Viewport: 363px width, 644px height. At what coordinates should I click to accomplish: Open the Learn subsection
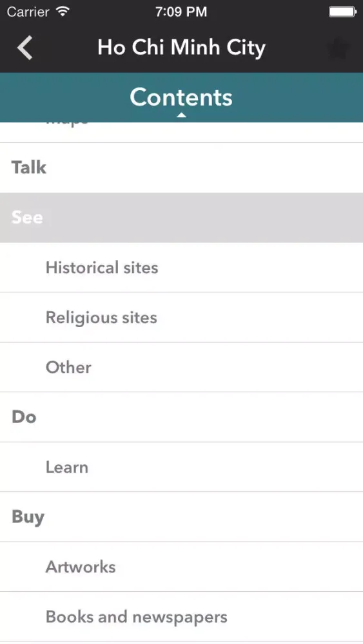181,467
